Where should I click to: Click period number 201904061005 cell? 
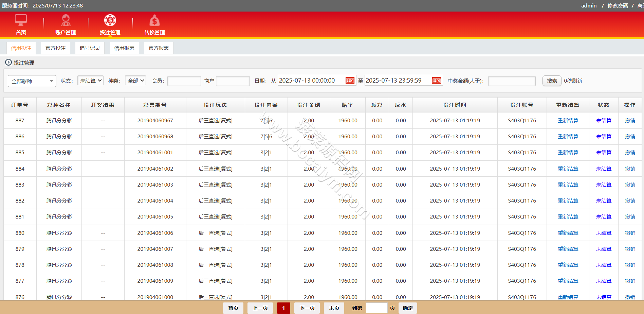[155, 217]
